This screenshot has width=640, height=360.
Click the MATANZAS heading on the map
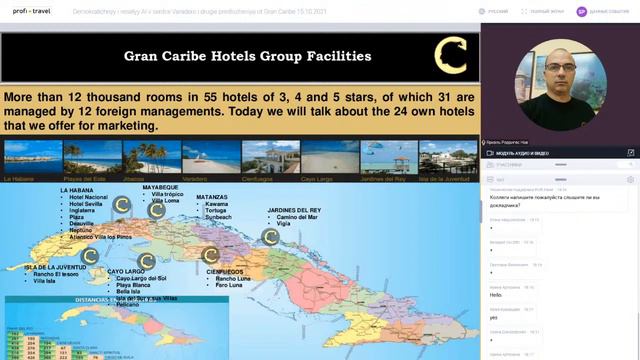[x=212, y=197]
